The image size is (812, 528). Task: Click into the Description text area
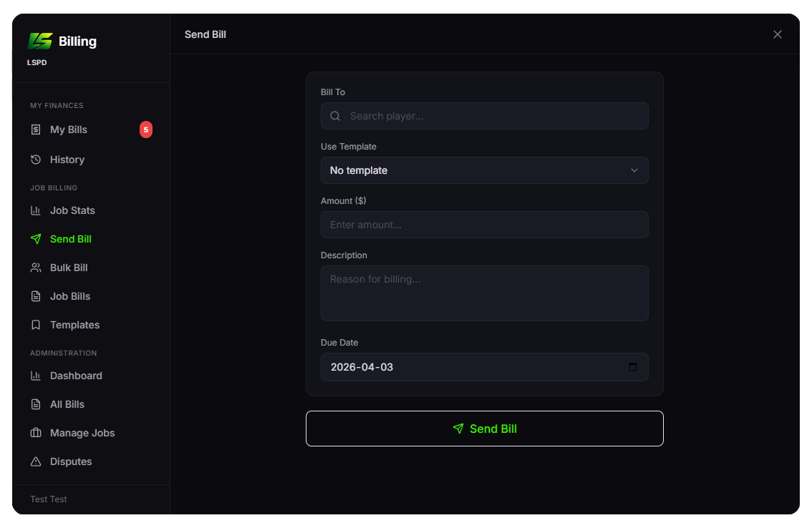coord(484,293)
